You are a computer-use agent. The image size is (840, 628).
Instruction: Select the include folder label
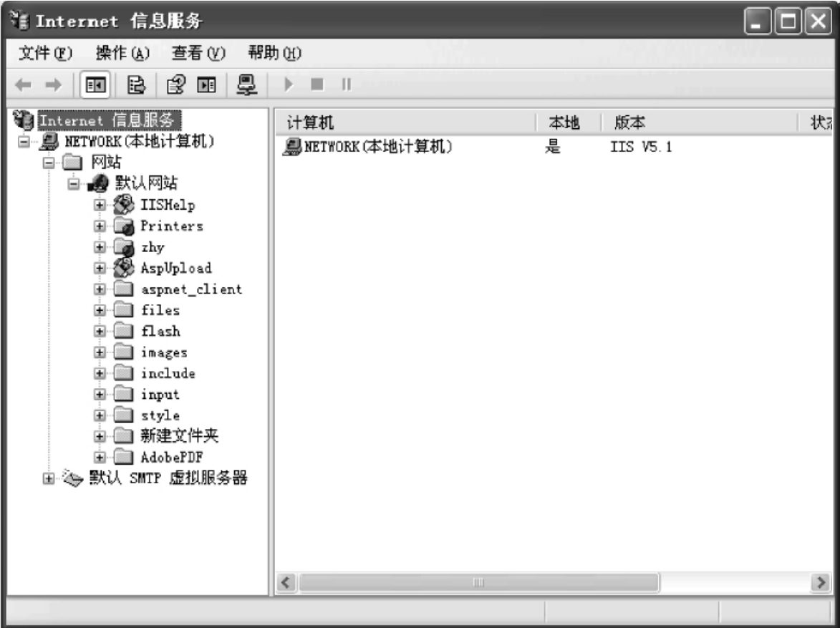point(168,374)
